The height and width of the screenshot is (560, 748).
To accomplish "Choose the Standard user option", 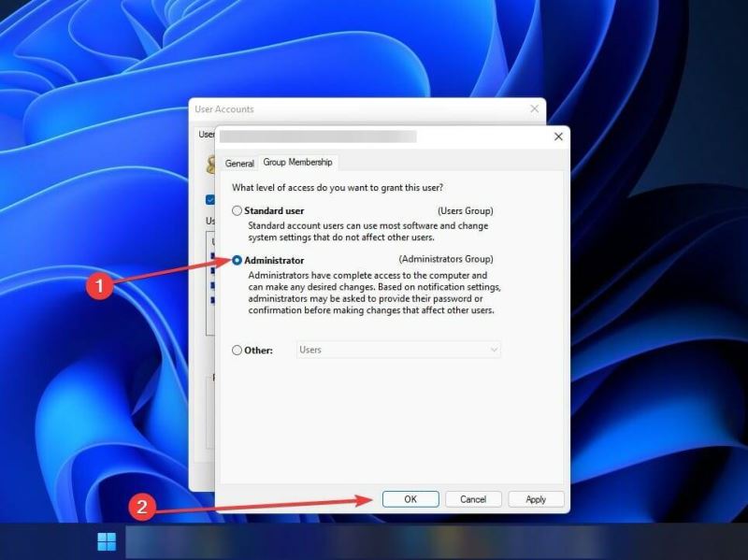I will (237, 210).
